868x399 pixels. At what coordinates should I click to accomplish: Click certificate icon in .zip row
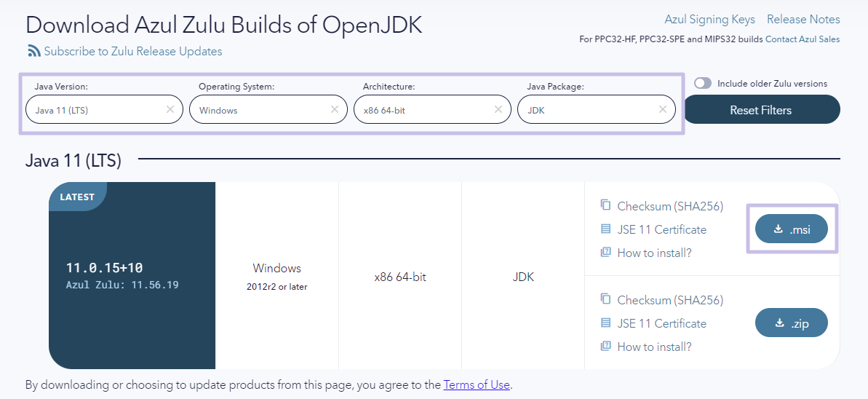tap(605, 323)
